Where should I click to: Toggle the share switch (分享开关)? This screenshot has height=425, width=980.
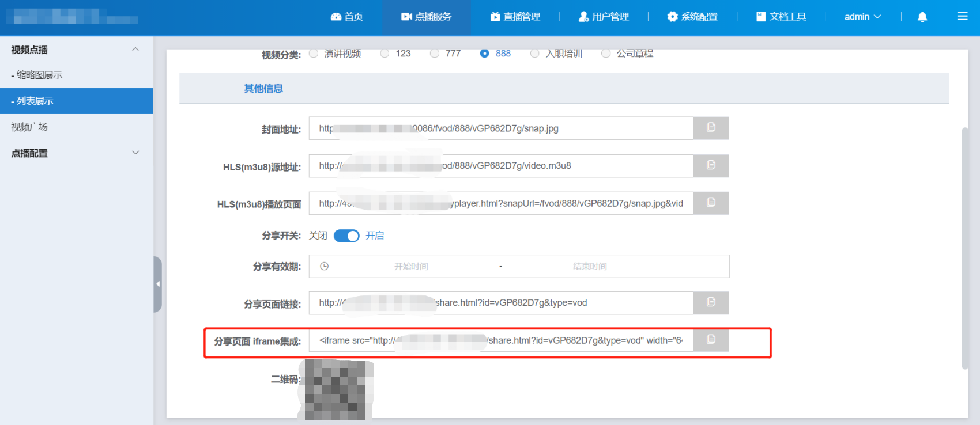point(346,236)
